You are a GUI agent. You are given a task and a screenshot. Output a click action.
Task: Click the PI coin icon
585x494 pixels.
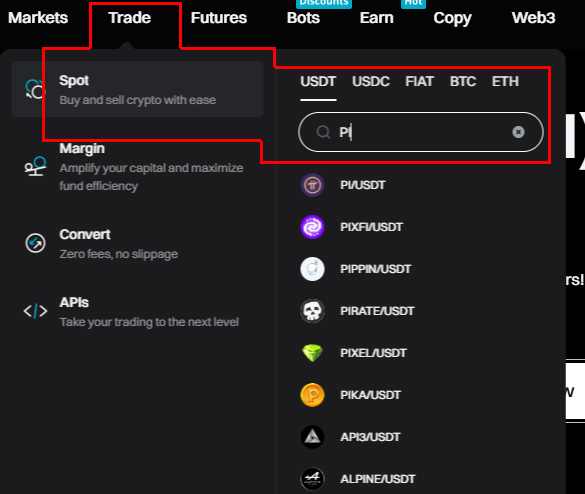[x=312, y=185]
